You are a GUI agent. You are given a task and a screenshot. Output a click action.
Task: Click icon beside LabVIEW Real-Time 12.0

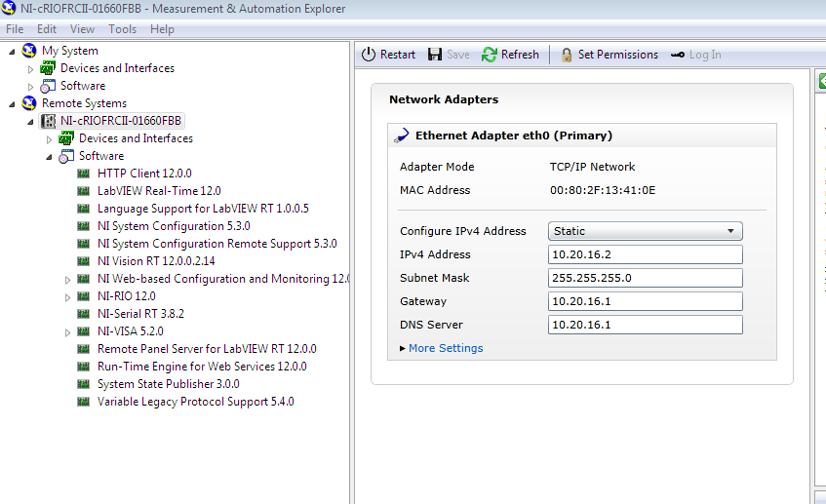(83, 191)
